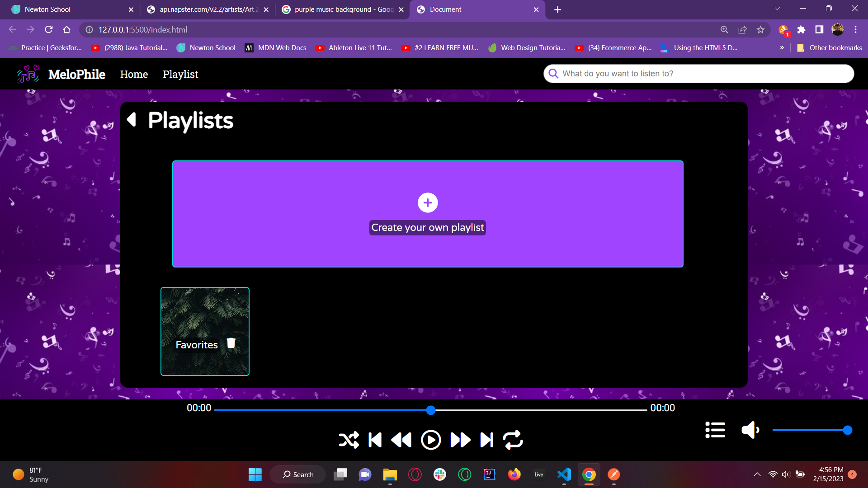The height and width of the screenshot is (488, 868).
Task: Open Chrome extensions puzzle icon
Action: [801, 29]
